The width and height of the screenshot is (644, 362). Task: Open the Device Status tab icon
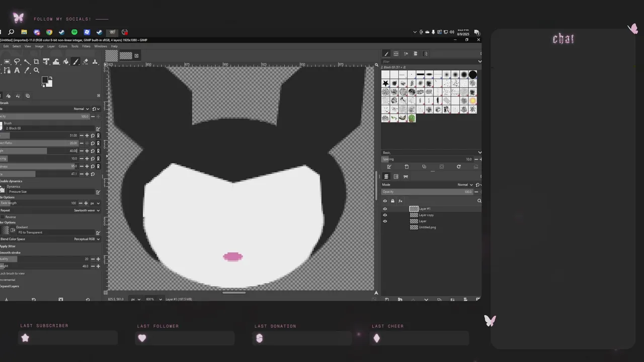coord(8,96)
